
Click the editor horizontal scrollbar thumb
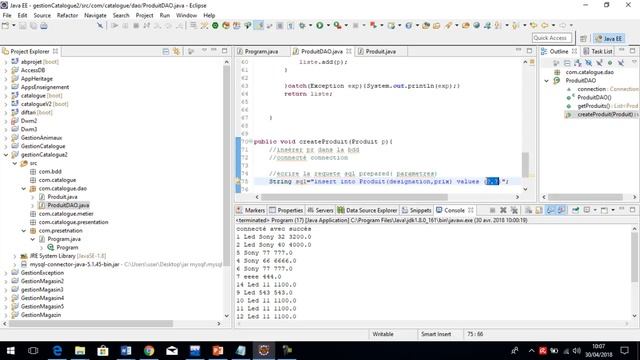pyautogui.click(x=354, y=197)
